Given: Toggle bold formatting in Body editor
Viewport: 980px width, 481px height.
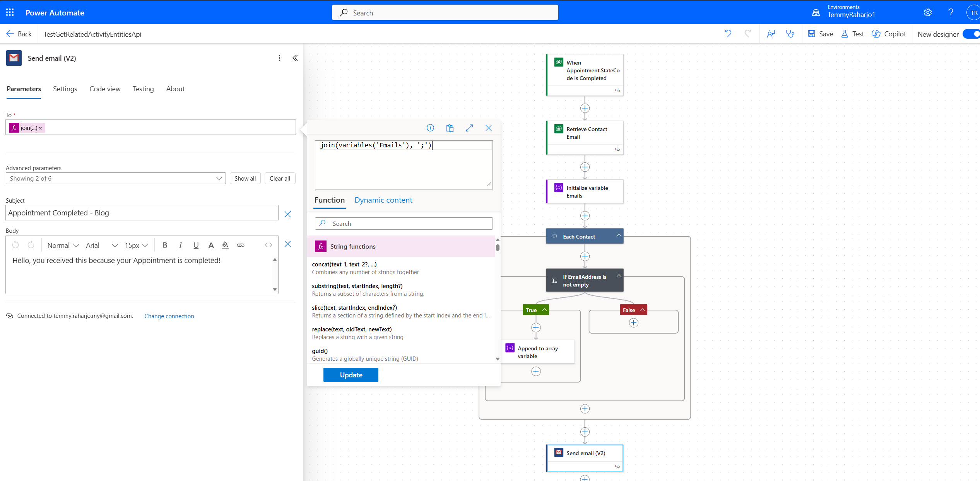Looking at the screenshot, I should coord(165,245).
